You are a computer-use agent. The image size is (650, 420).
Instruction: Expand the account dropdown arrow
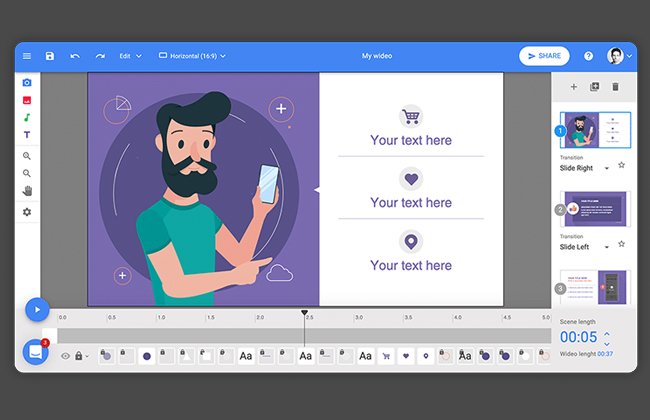[629, 56]
